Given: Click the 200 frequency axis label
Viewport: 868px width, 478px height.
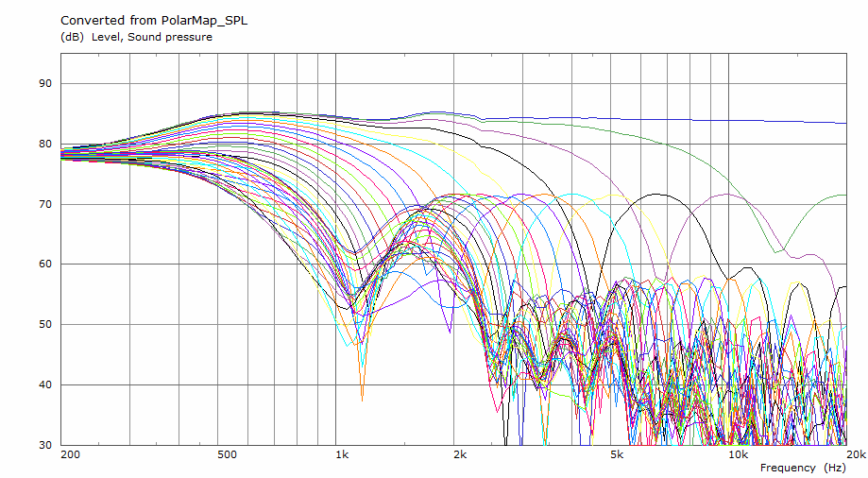Looking at the screenshot, I should (70, 454).
